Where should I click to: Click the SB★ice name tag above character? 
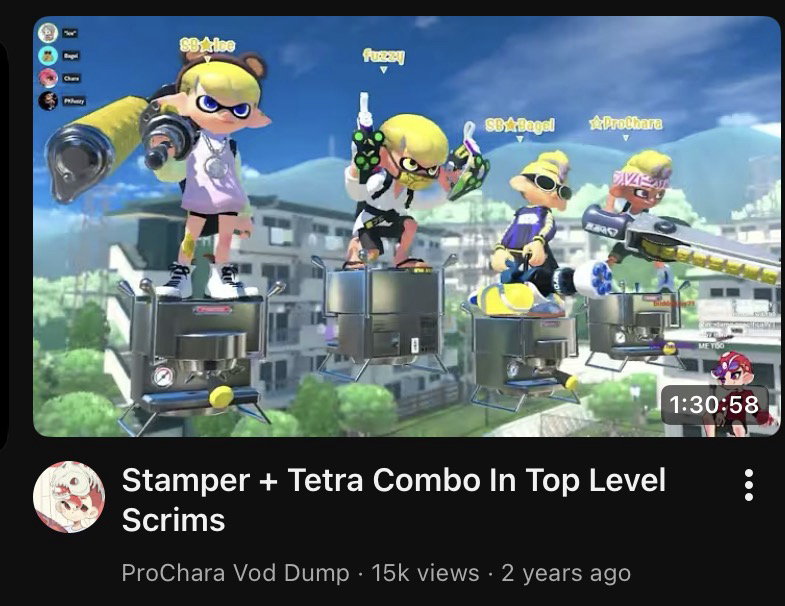tap(207, 46)
